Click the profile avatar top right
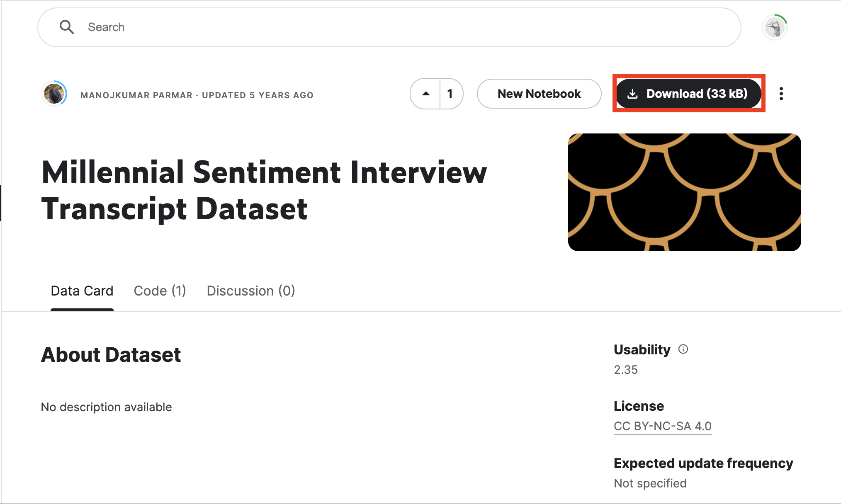The width and height of the screenshot is (841, 504). tap(776, 27)
